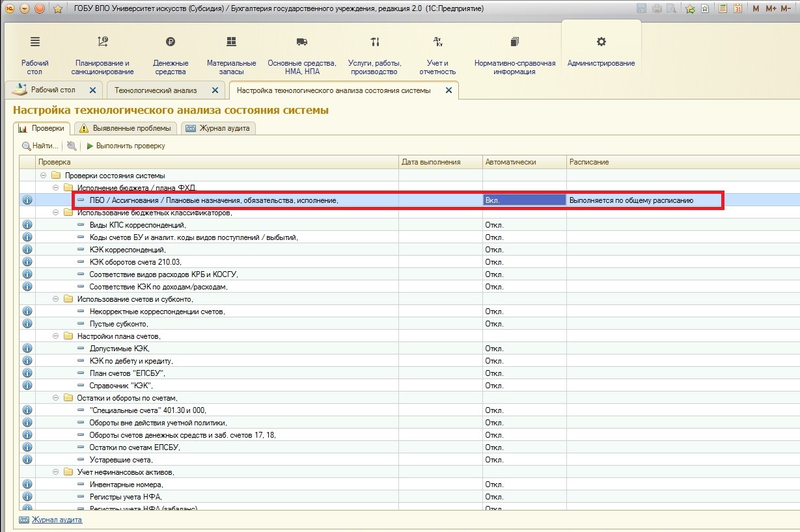Collapse the Настройки плана счетов group
Screen dimensions: 800x532
pyautogui.click(x=56, y=336)
